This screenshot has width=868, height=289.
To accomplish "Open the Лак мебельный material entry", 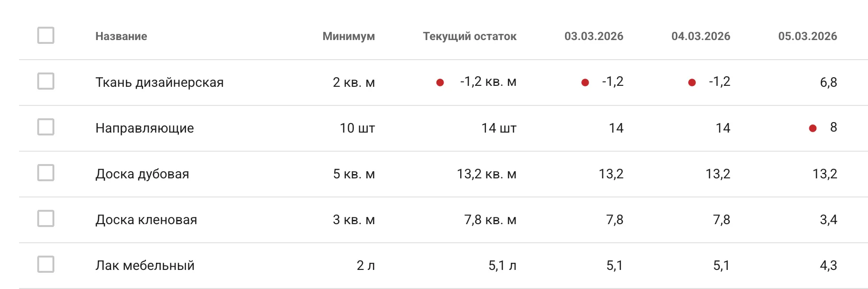I will point(145,265).
